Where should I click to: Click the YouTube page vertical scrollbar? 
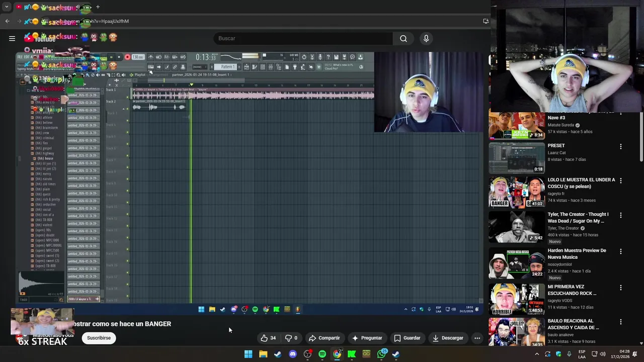pos(641,136)
